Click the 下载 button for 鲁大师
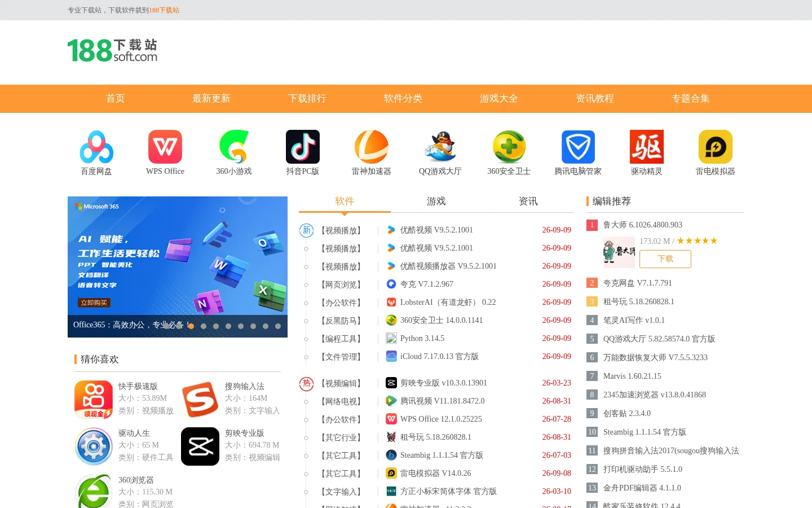 coord(665,259)
